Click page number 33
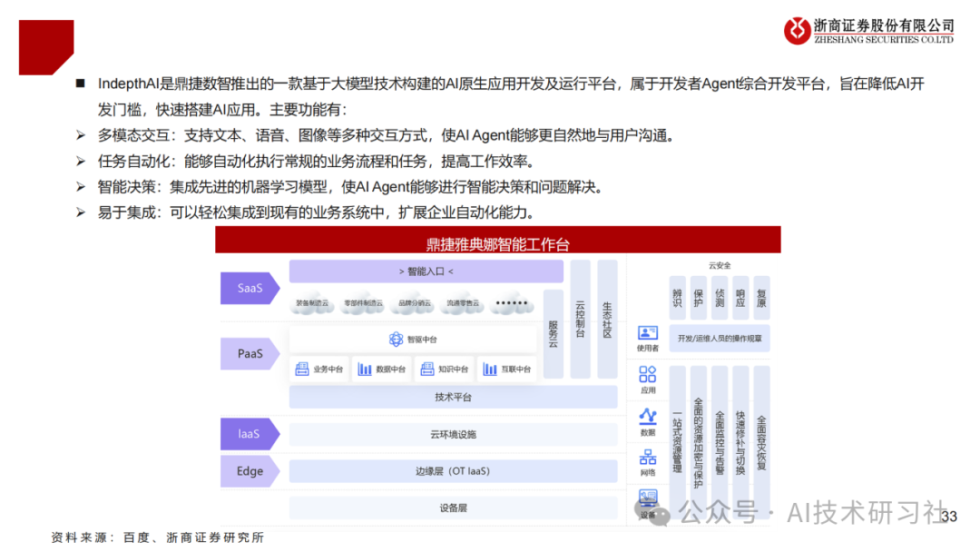Screen dimensions: 980x552 [x=949, y=517]
